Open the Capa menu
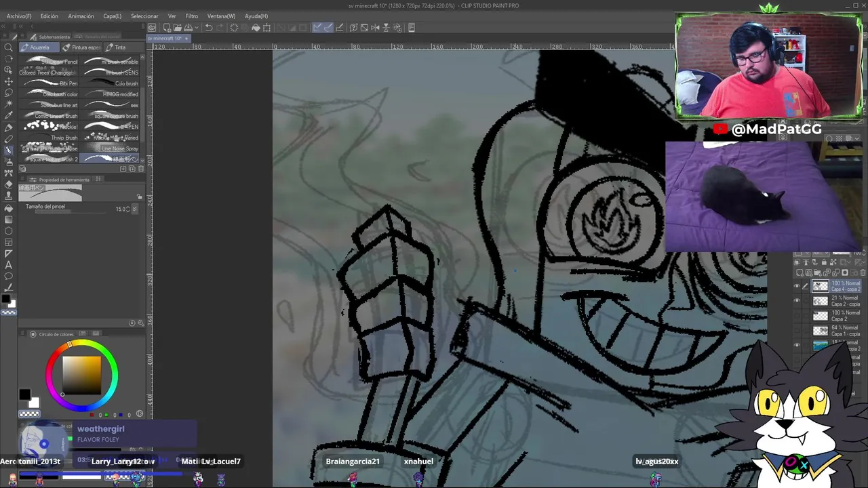The height and width of the screenshot is (488, 868). point(113,16)
